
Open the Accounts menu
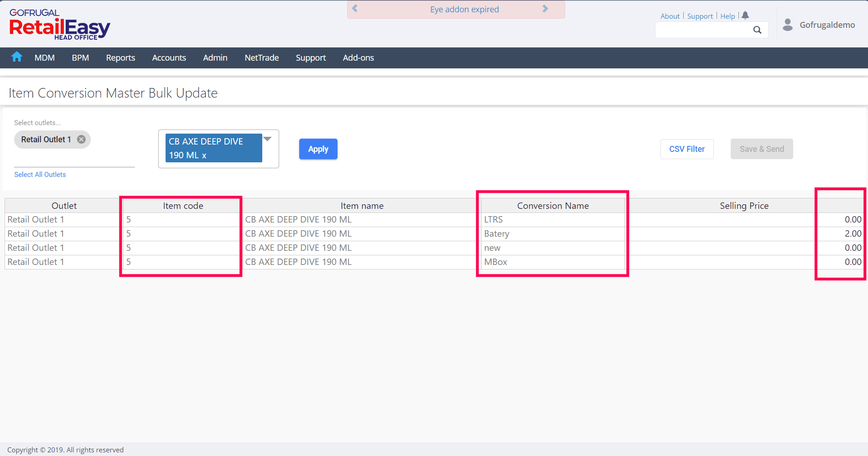[x=169, y=58]
